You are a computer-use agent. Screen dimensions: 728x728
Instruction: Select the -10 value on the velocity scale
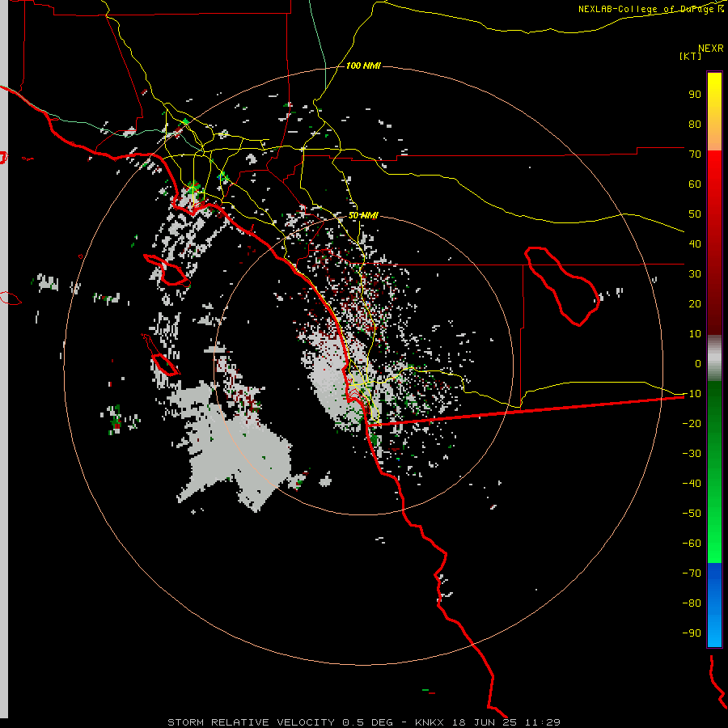tap(692, 394)
